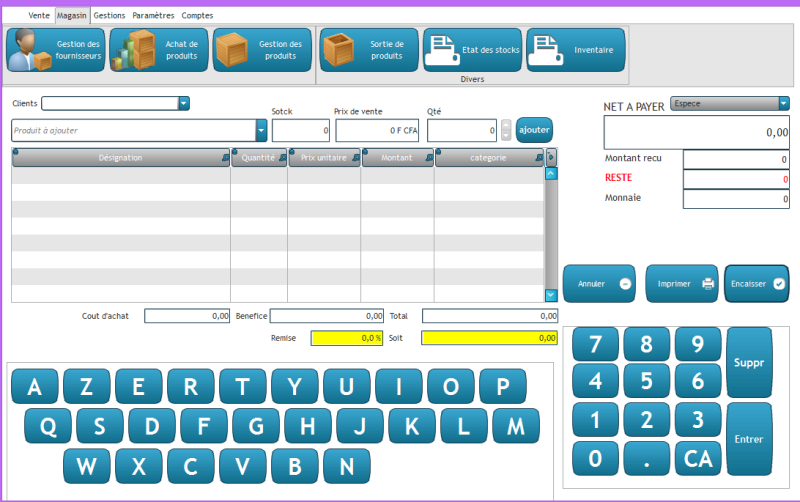
Task: Sort by Désignation column header
Action: click(x=120, y=157)
